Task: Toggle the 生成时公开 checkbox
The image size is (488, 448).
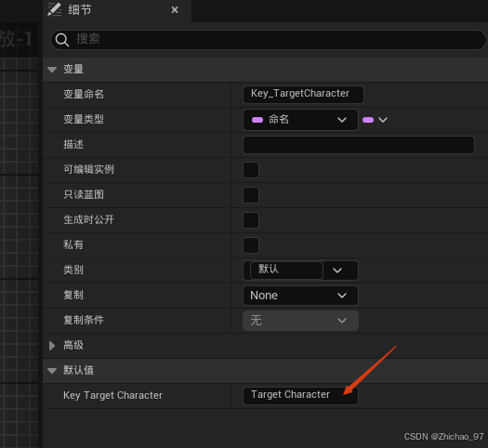Action: tap(251, 220)
